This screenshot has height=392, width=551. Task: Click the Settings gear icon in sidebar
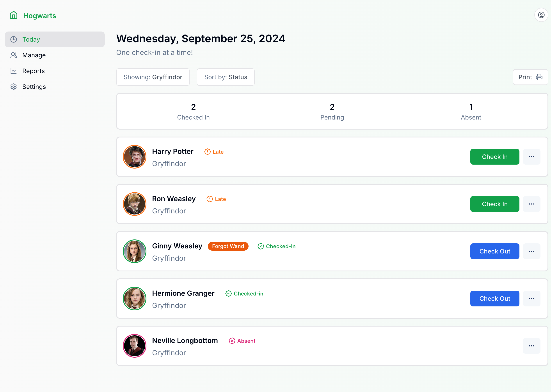(14, 87)
